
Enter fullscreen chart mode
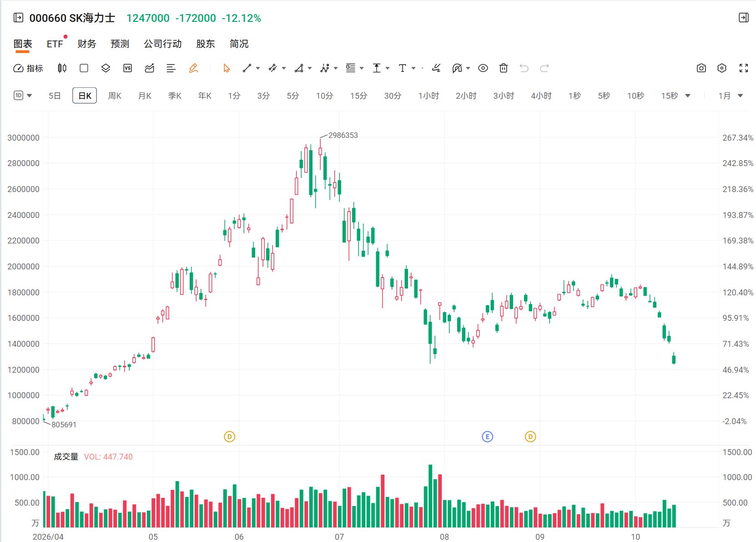click(744, 68)
